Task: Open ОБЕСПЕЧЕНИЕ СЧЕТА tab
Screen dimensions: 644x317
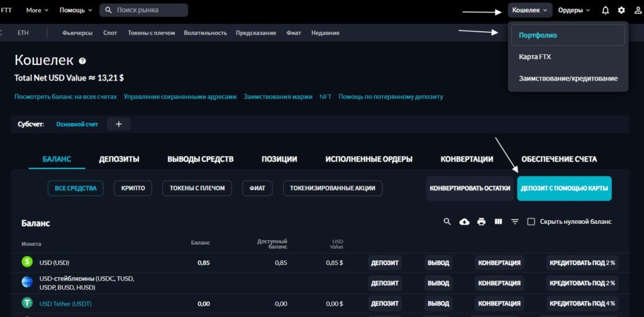Action: point(559,159)
